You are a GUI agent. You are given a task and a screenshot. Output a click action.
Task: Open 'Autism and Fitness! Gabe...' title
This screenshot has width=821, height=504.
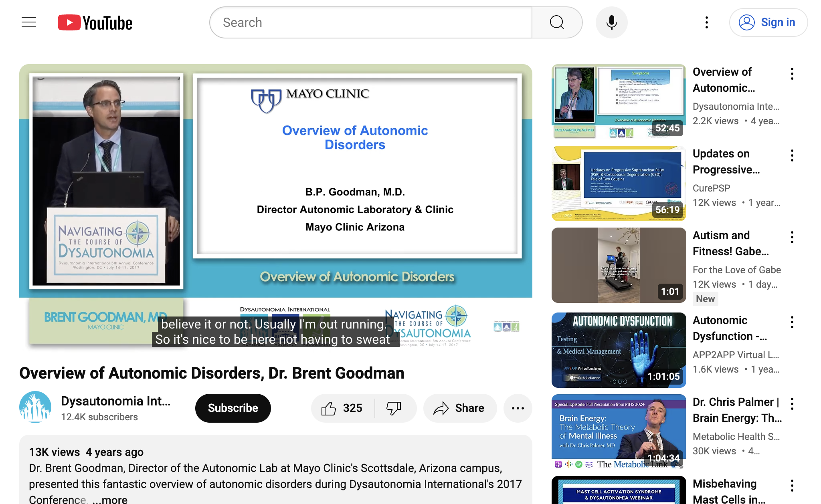pyautogui.click(x=730, y=243)
